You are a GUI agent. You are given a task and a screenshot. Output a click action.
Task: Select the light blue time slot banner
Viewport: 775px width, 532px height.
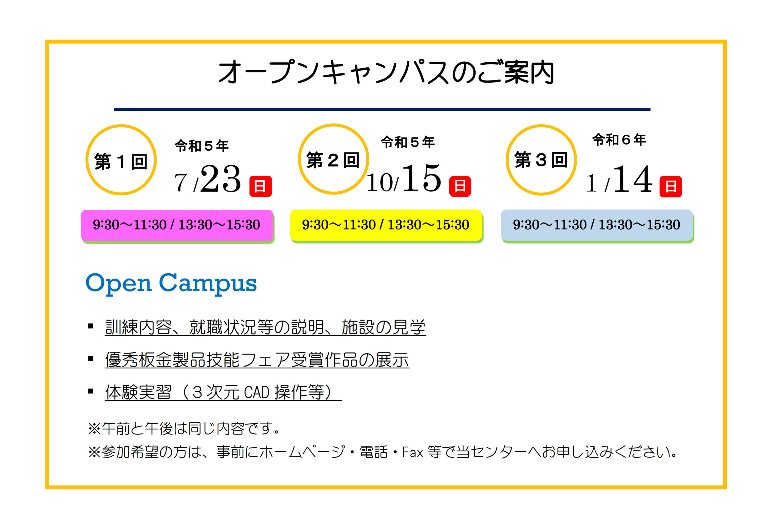click(x=597, y=226)
